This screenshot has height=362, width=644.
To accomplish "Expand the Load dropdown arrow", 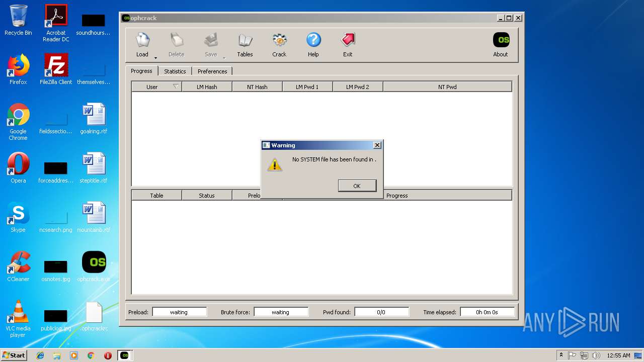I will pos(155,57).
